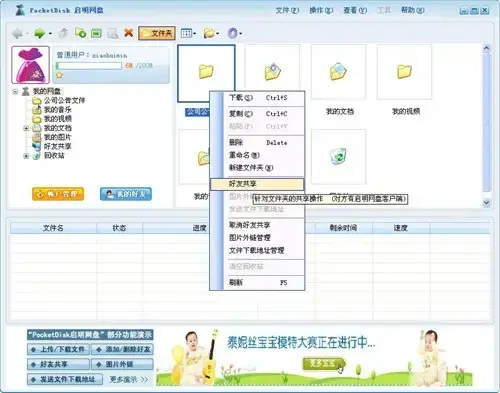Select 我的图片 in the tree
This screenshot has height=393, width=500.
click(x=58, y=137)
